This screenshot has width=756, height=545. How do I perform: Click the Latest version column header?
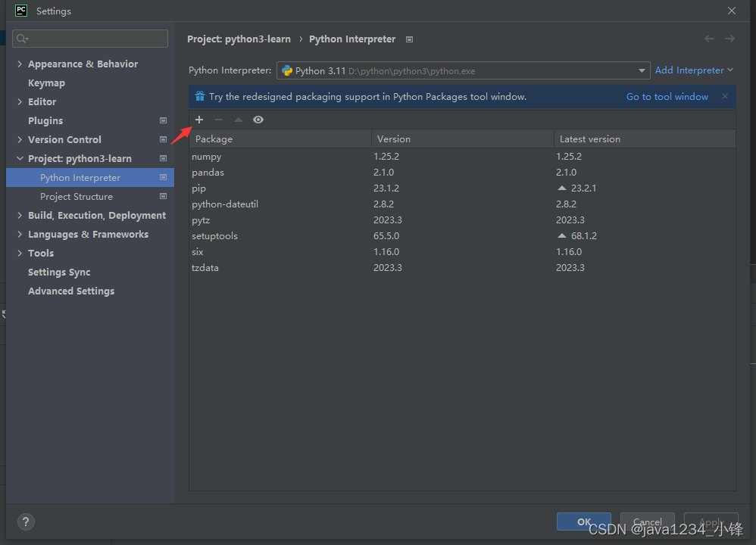coord(645,139)
